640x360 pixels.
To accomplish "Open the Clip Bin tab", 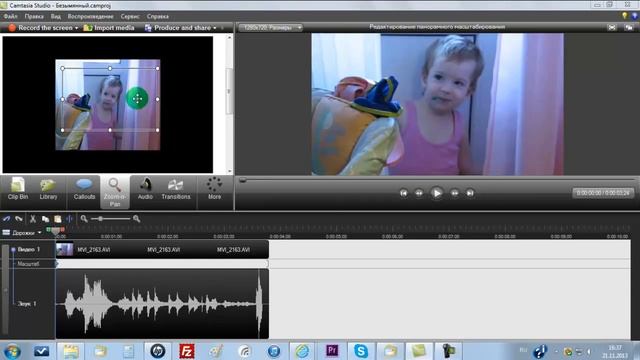I will pyautogui.click(x=18, y=189).
